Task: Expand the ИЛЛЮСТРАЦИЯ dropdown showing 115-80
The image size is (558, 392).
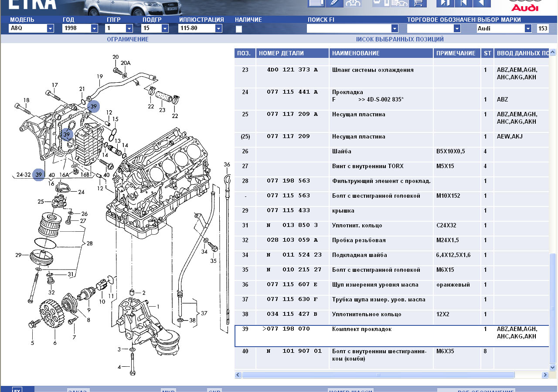Action: coord(218,28)
